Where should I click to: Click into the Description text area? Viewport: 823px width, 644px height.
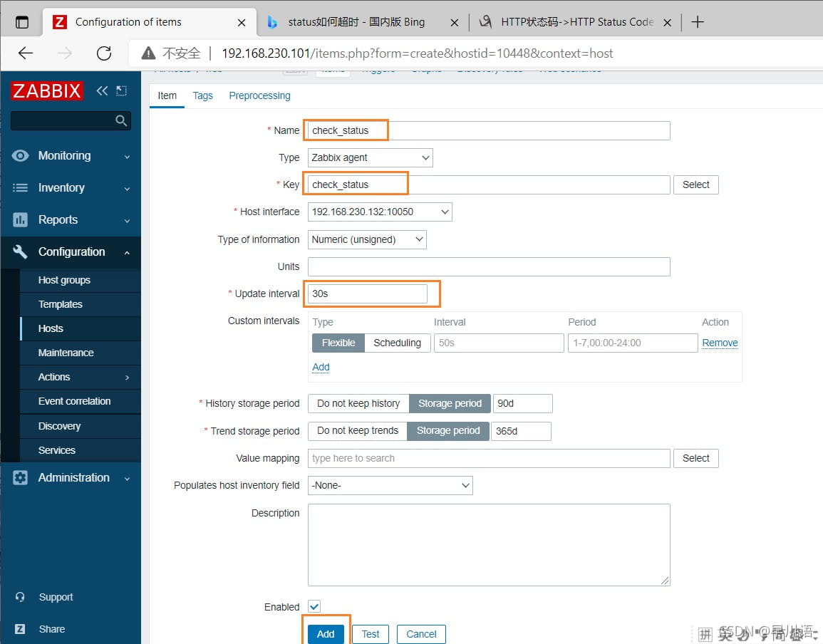tap(489, 544)
